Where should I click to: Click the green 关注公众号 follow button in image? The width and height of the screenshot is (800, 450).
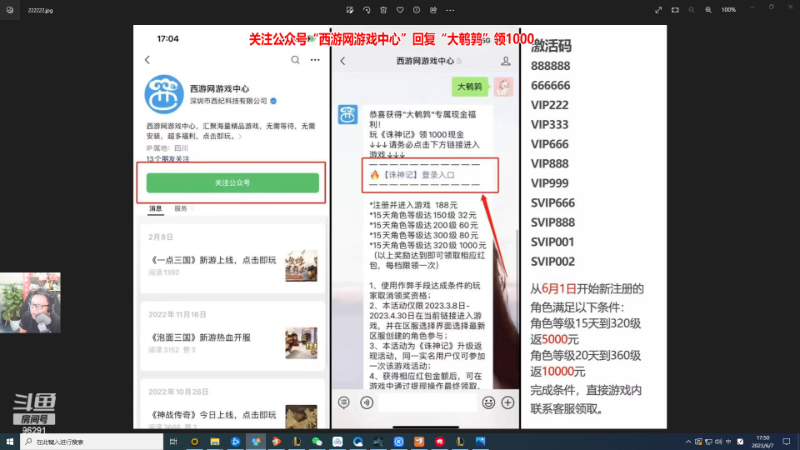[233, 183]
